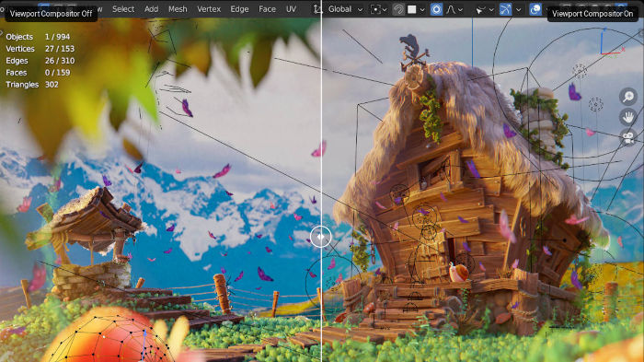Open the UV menu
This screenshot has width=644, height=362.
[291, 9]
